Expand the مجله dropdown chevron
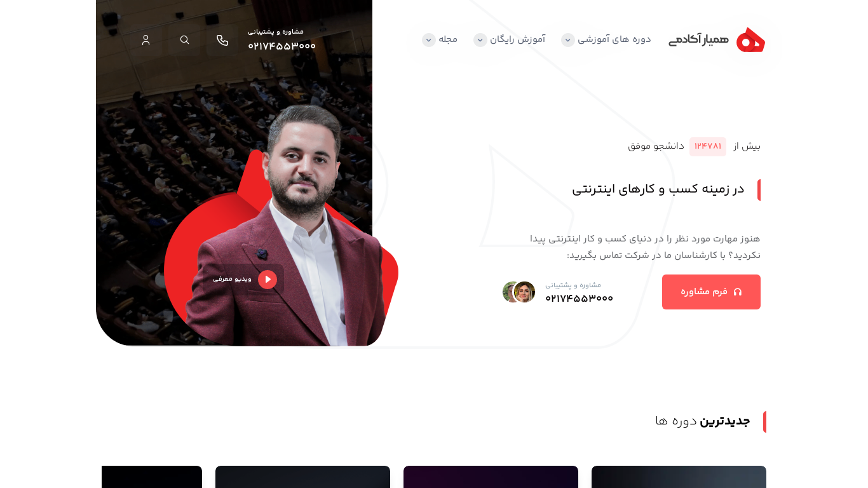Image resolution: width=868 pixels, height=488 pixels. [x=429, y=40]
